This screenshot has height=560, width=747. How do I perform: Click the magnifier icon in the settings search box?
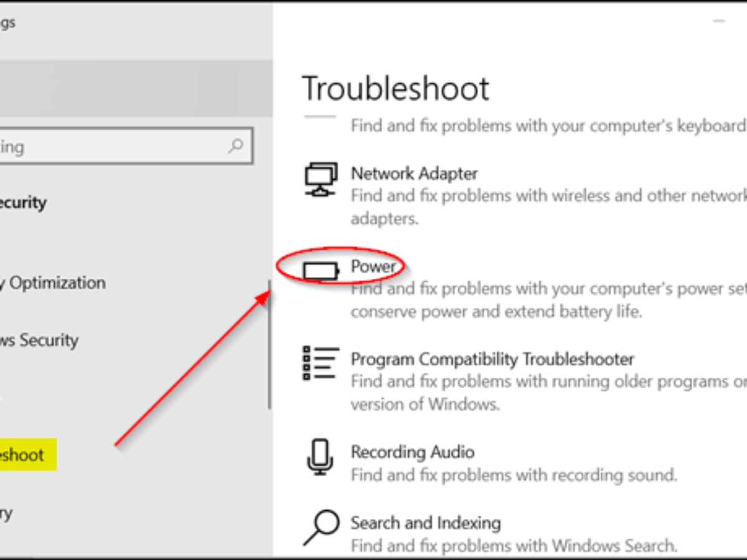(x=236, y=146)
